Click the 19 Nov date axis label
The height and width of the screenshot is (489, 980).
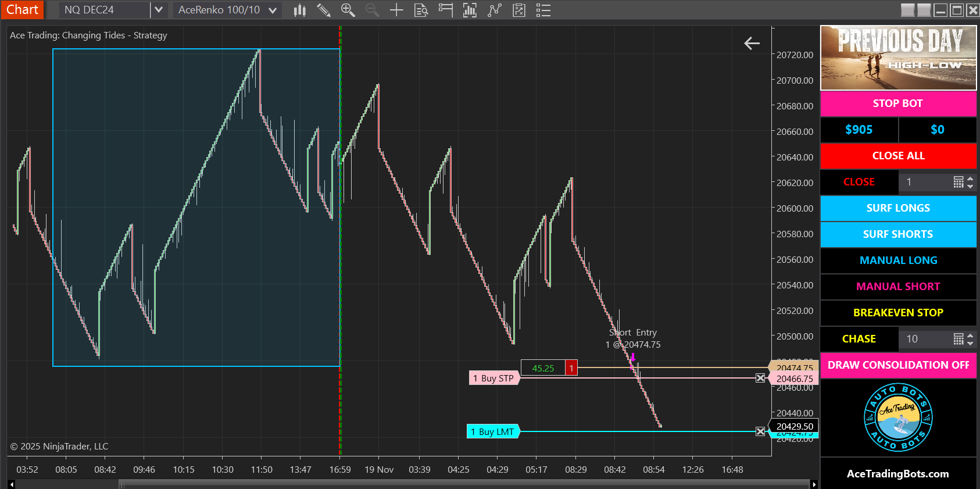379,470
